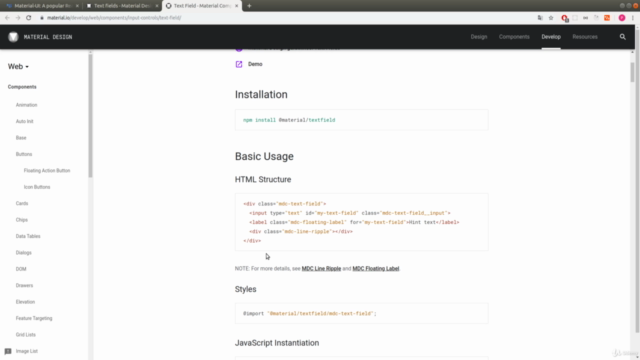The height and width of the screenshot is (360, 640).
Task: Switch to the Text fields Material Design tab
Action: click(122, 6)
